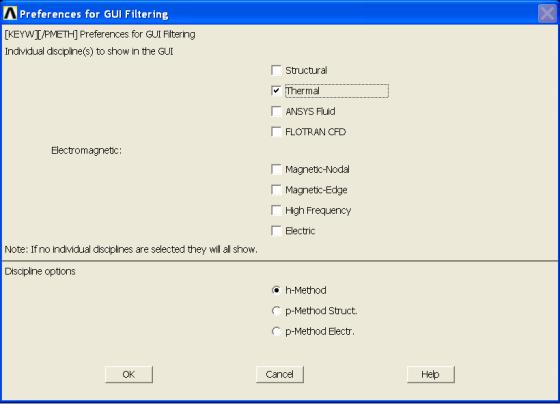
Task: Open Help for GUI filtering
Action: click(x=430, y=374)
